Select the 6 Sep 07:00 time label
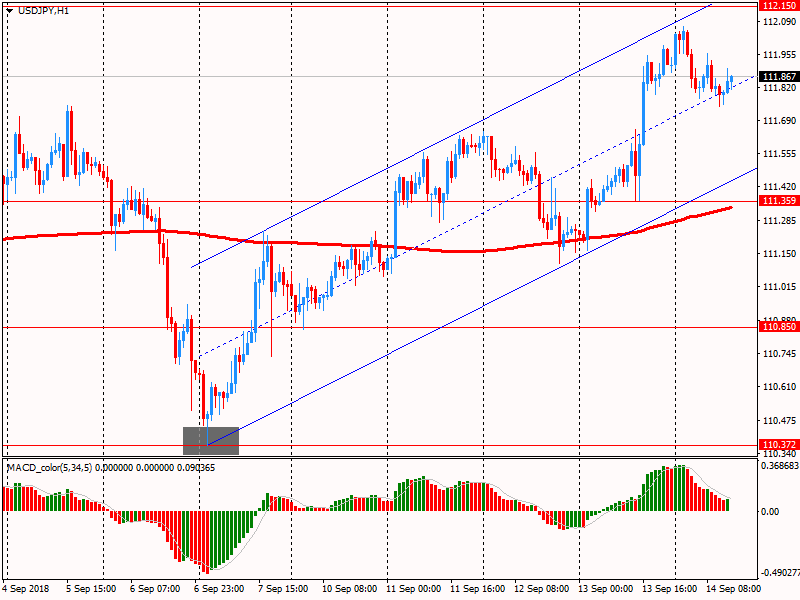 click(155, 589)
